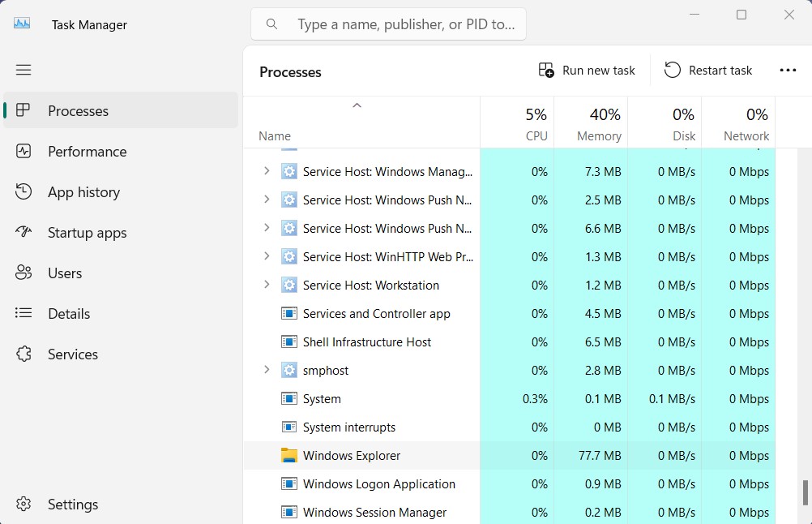The width and height of the screenshot is (812, 524).
Task: Click the 7.3 MB memory value
Action: click(603, 171)
